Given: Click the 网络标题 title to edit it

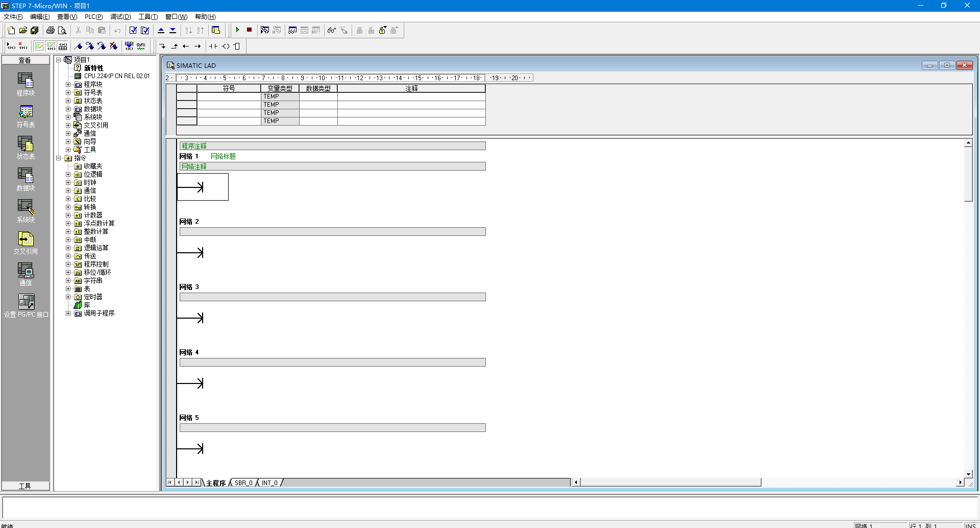Looking at the screenshot, I should pos(223,156).
